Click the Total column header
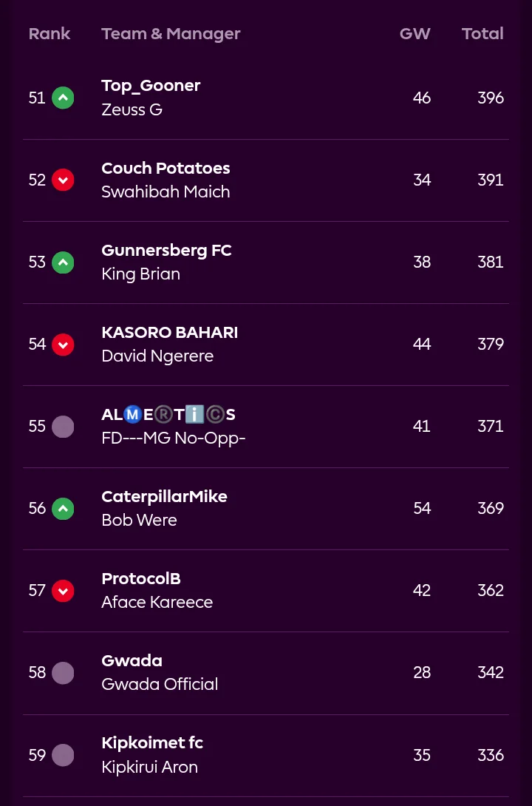 coord(482,34)
